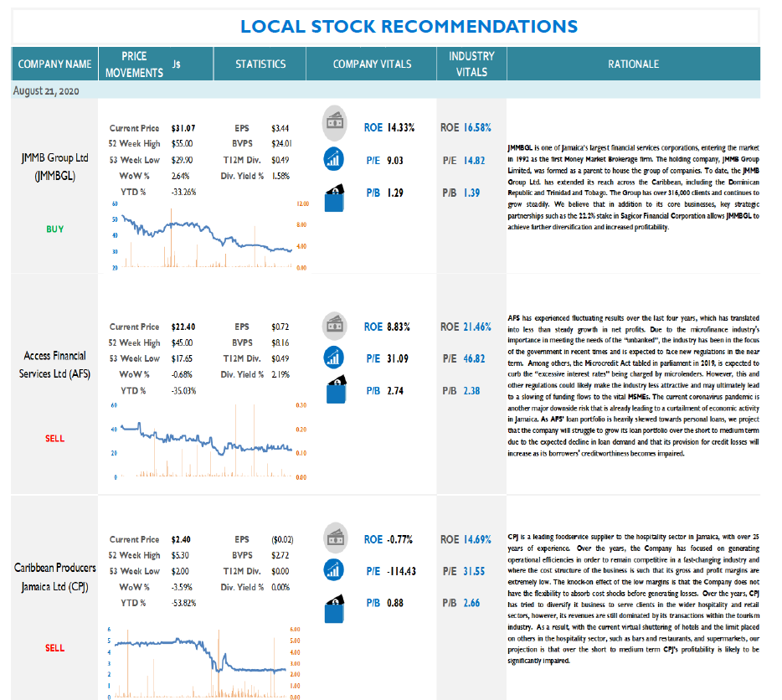Click AFS company P/E 31.09
Image resolution: width=782 pixels, height=700 pixels.
click(x=398, y=358)
